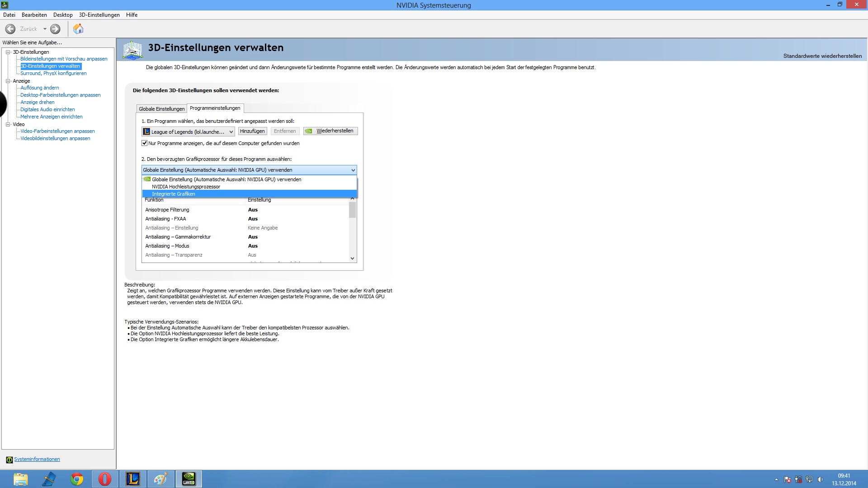
Task: Open Opera browser from taskbar
Action: coord(105,479)
